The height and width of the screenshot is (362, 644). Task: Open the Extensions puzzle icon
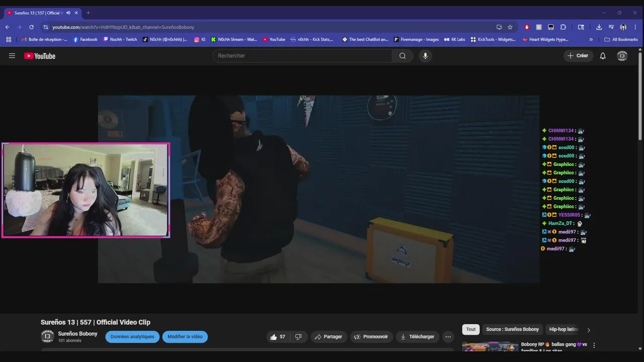point(563,27)
